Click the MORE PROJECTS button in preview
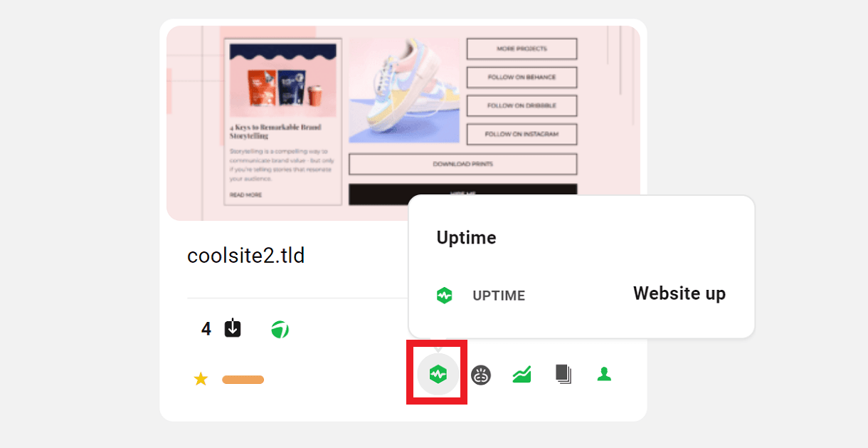Screen dimensions: 868x448 522,49
